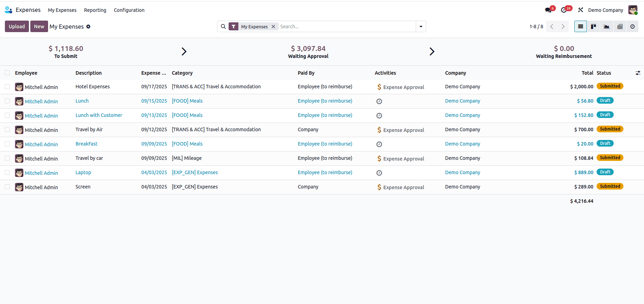This screenshot has width=644, height=304.
Task: Open the My Expenses settings gear
Action: 88,27
